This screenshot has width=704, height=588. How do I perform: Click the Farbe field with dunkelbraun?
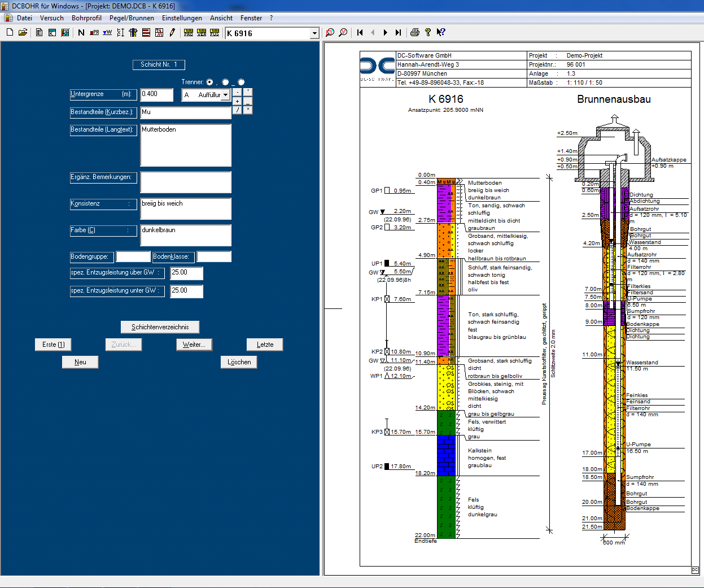coord(186,236)
